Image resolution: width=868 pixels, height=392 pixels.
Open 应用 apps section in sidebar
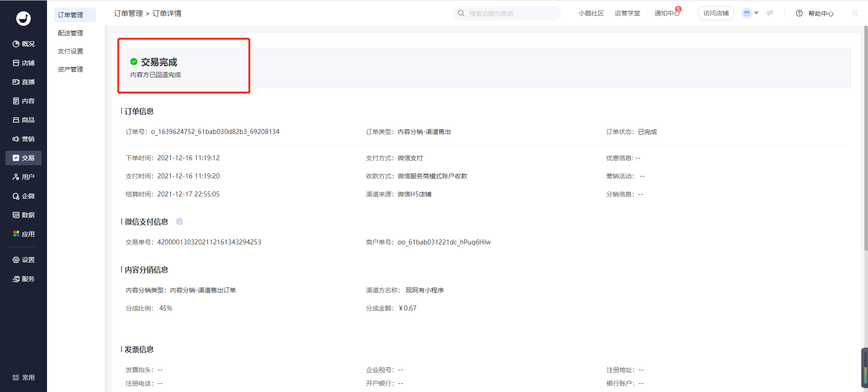[24, 234]
